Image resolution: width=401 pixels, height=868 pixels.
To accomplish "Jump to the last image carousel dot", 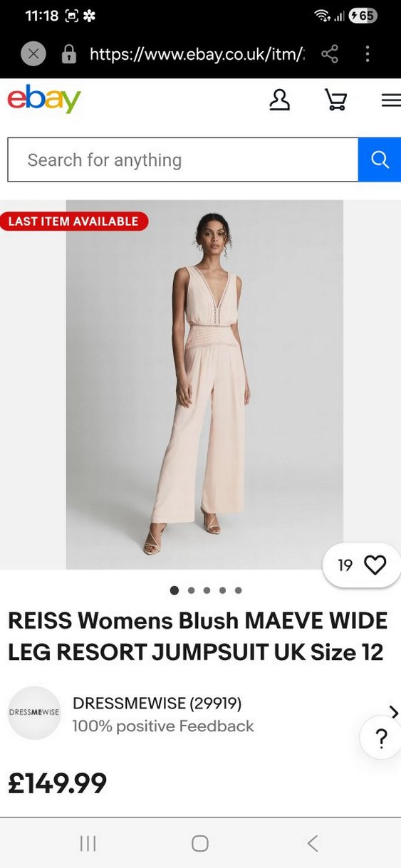I will pos(238,590).
